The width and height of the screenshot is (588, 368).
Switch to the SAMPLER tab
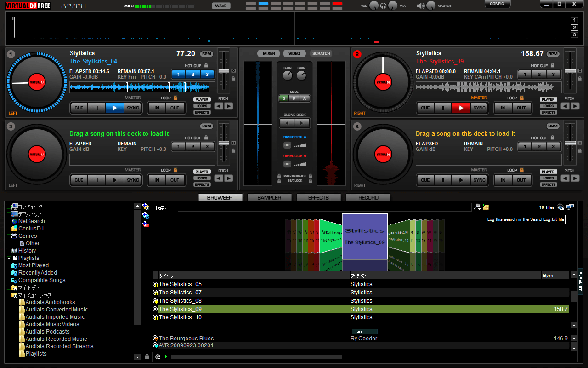269,197
